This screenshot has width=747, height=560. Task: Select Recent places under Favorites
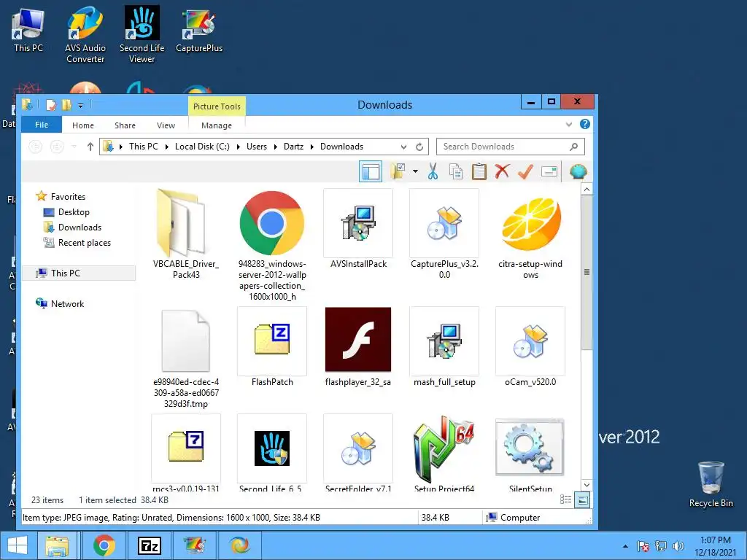point(85,242)
